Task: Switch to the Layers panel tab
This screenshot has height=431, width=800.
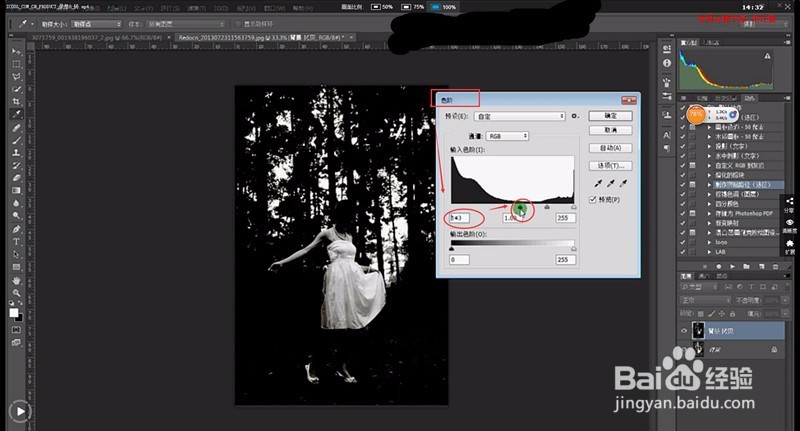Action: tap(686, 276)
